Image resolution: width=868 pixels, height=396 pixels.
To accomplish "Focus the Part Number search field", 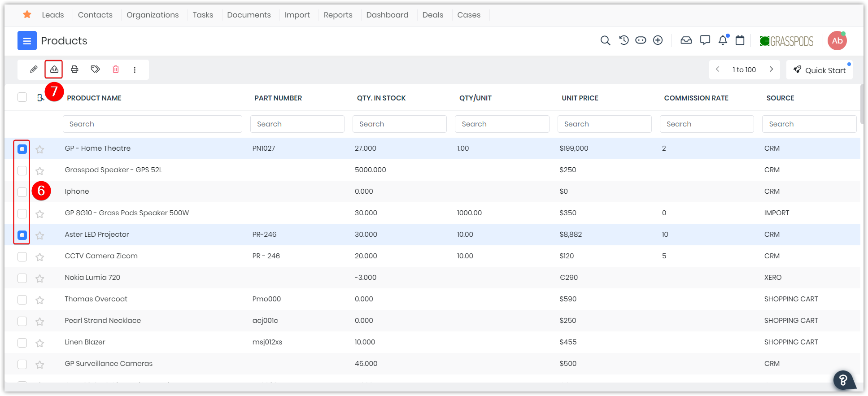I will (x=297, y=124).
